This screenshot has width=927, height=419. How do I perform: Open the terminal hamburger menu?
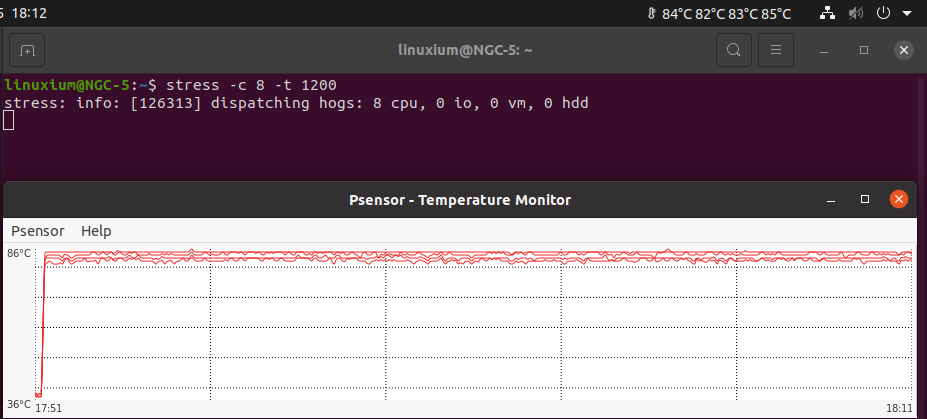pyautogui.click(x=776, y=50)
